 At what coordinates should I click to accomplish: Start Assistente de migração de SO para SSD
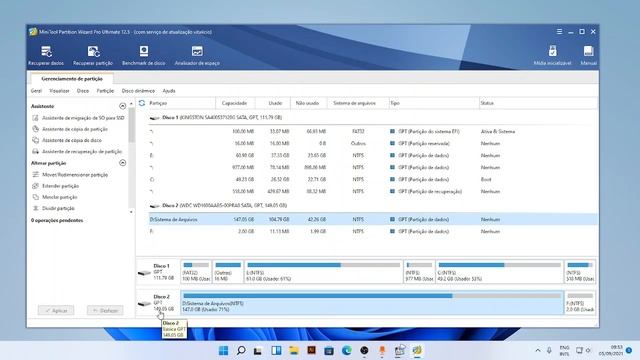coord(83,118)
